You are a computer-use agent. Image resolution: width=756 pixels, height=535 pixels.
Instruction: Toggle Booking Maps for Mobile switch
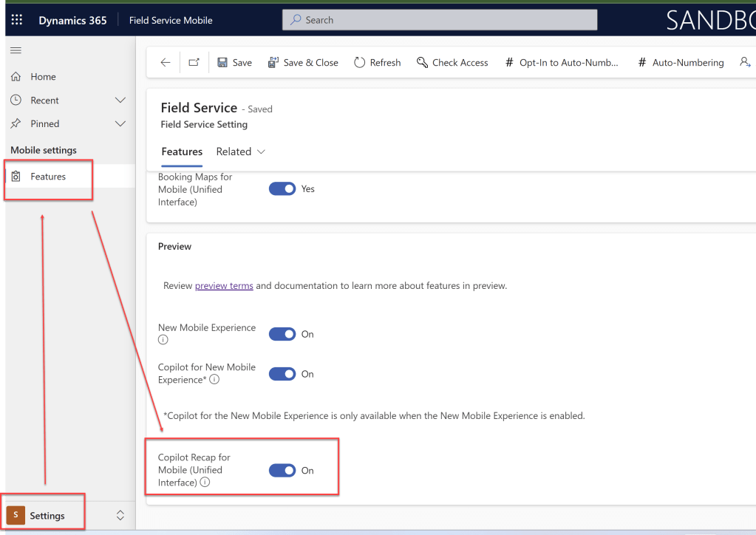(x=282, y=189)
